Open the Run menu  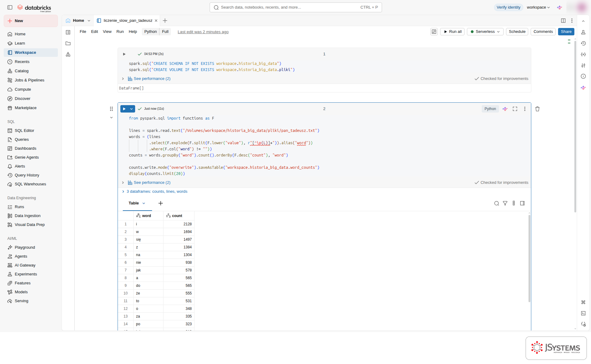click(120, 32)
